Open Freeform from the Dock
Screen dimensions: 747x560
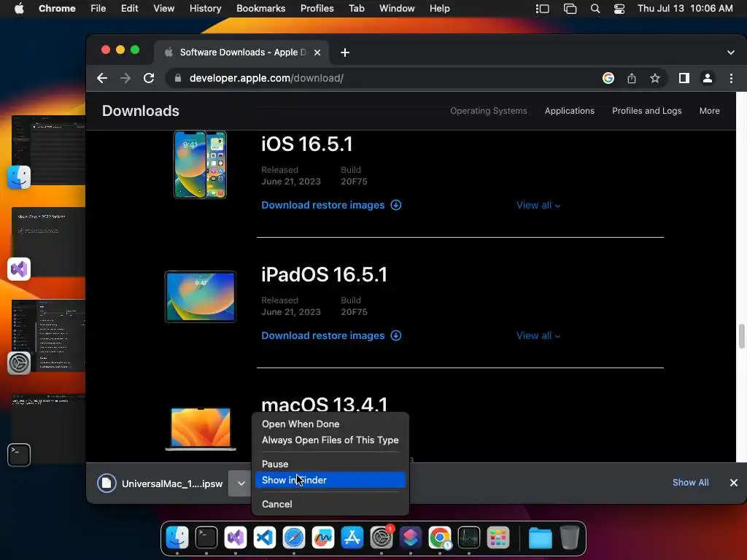[323, 538]
